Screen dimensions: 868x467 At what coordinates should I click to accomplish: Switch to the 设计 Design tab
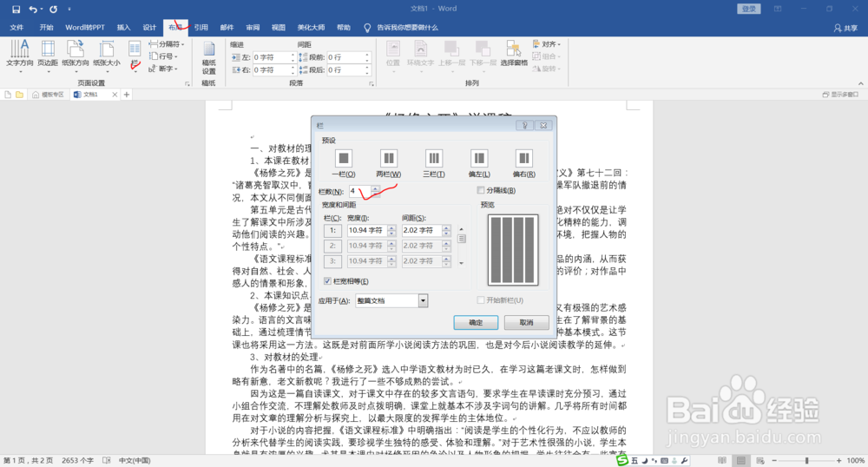(149, 28)
